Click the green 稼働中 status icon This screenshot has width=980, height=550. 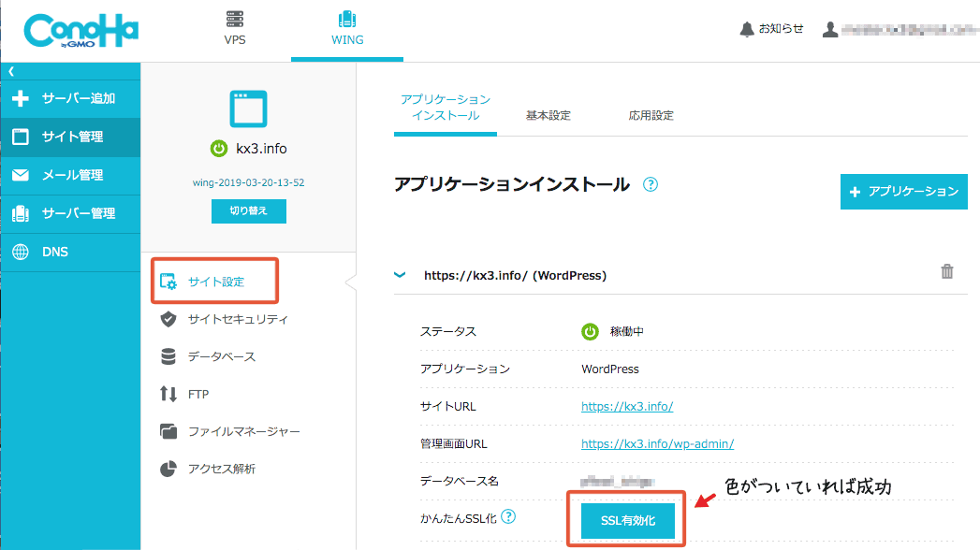tap(590, 331)
